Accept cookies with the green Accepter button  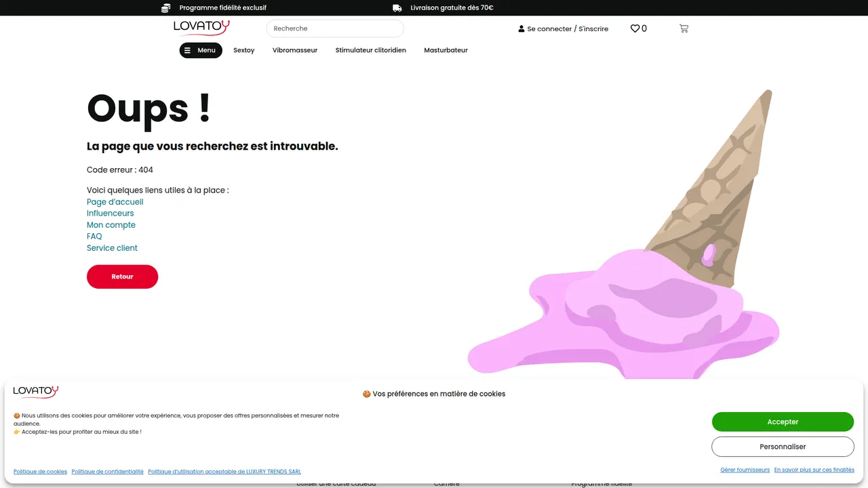(783, 422)
